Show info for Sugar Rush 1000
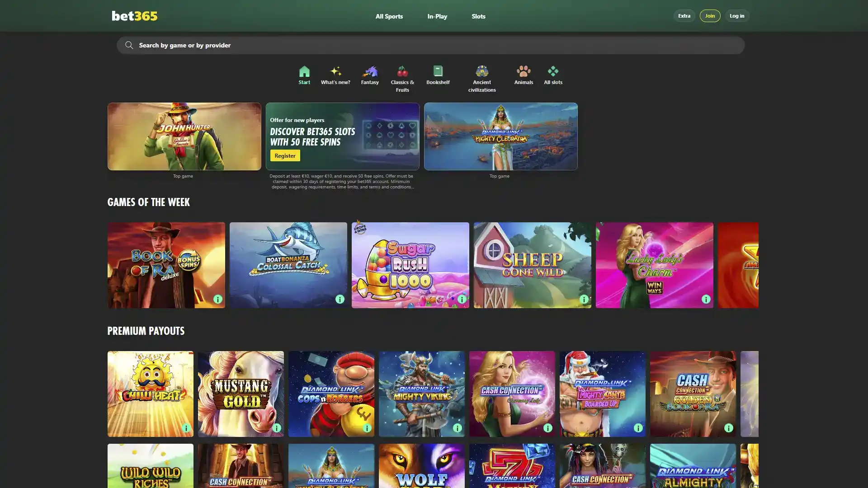The width and height of the screenshot is (868, 488). 462,299
